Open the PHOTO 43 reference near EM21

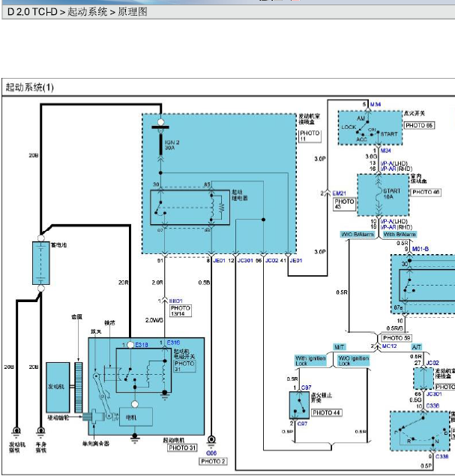pyautogui.click(x=344, y=204)
